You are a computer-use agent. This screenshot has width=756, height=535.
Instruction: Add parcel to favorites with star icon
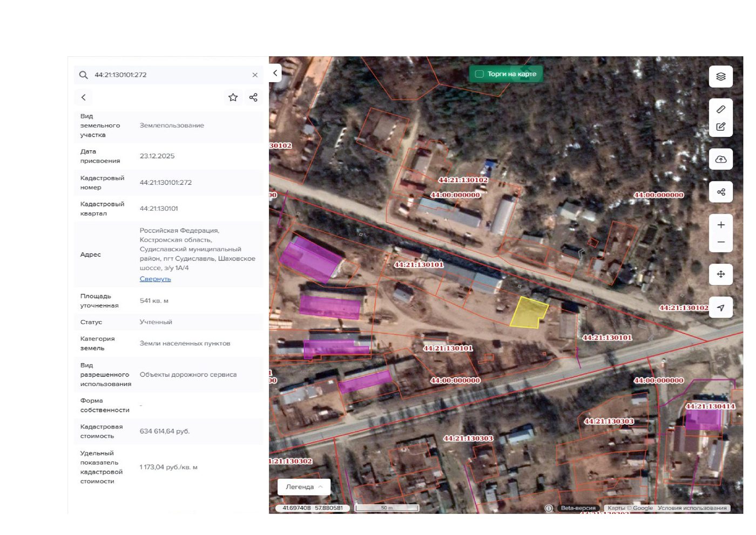pos(233,97)
